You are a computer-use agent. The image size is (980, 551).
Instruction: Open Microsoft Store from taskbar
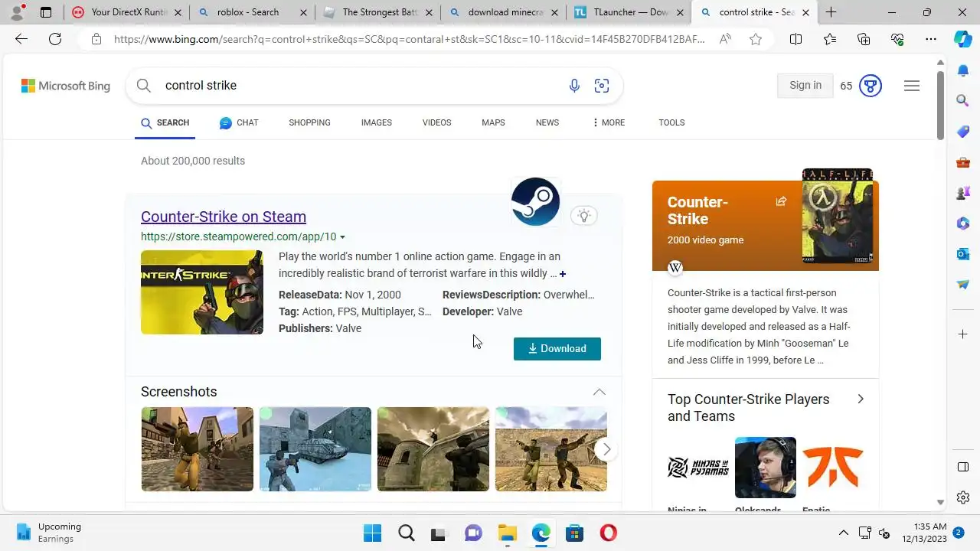click(575, 533)
